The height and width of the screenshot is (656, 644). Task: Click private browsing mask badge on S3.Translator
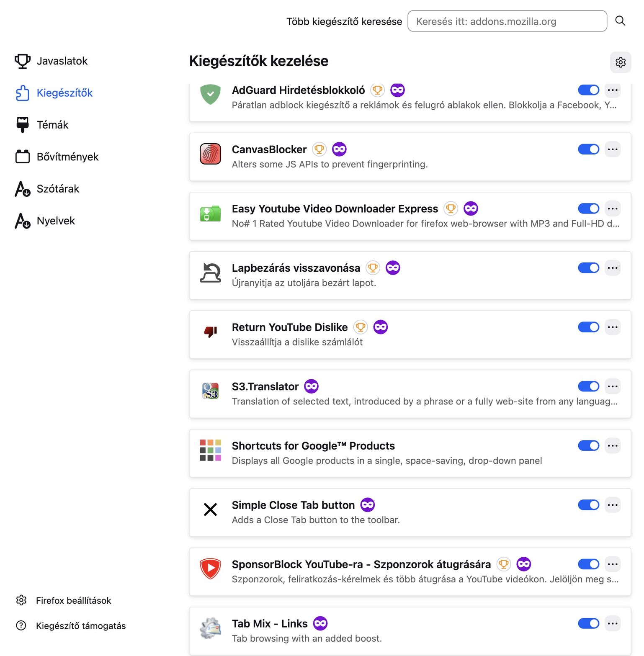coord(311,386)
